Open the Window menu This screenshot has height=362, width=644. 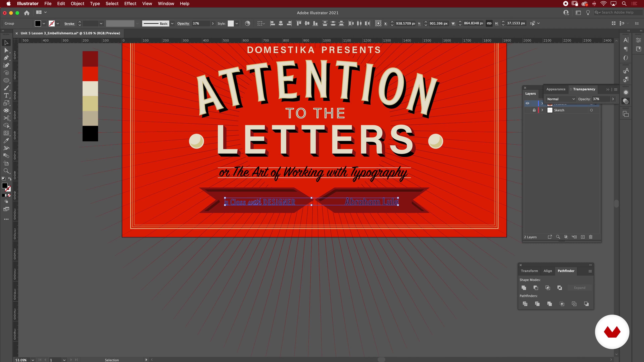pyautogui.click(x=166, y=4)
